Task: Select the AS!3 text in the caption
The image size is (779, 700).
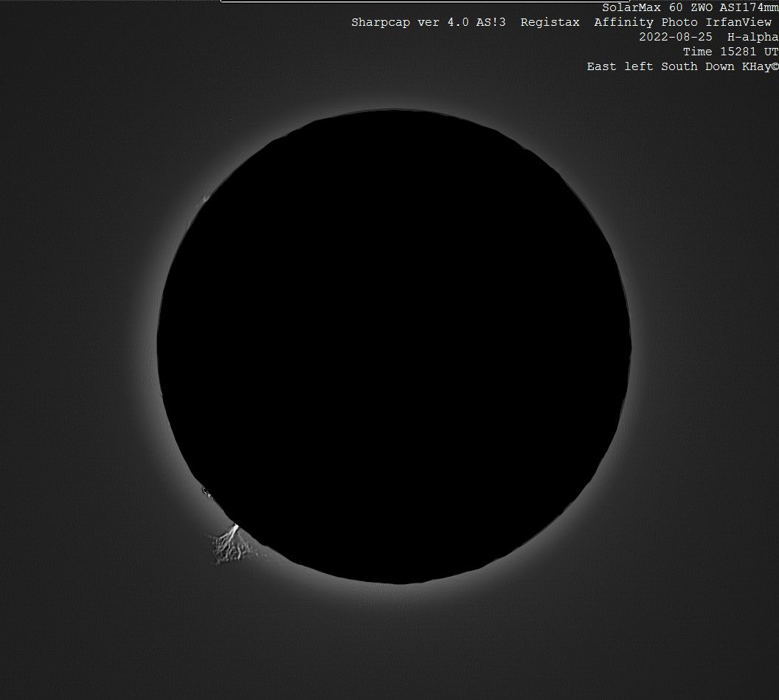Action: coord(491,22)
